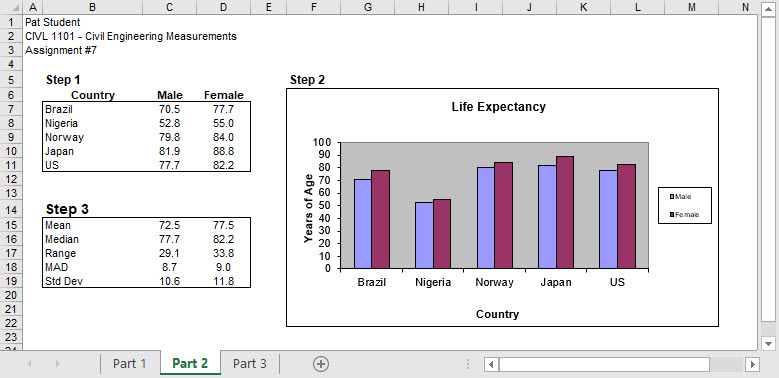Switch to the Part 1 sheet tab

tap(130, 364)
